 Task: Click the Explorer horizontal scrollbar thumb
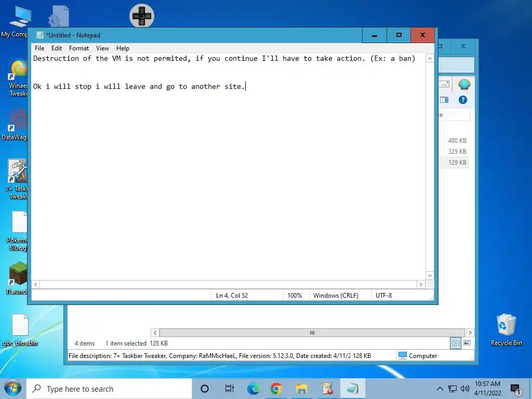coord(312,333)
